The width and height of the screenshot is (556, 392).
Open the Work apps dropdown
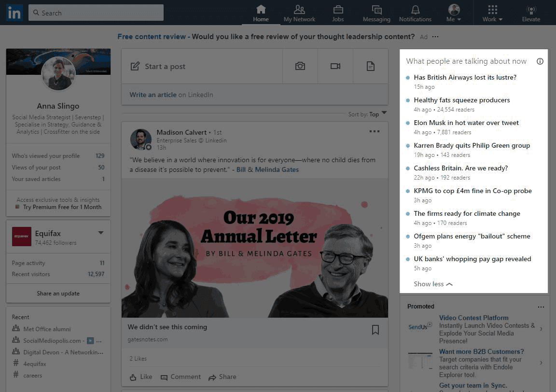[x=492, y=13]
